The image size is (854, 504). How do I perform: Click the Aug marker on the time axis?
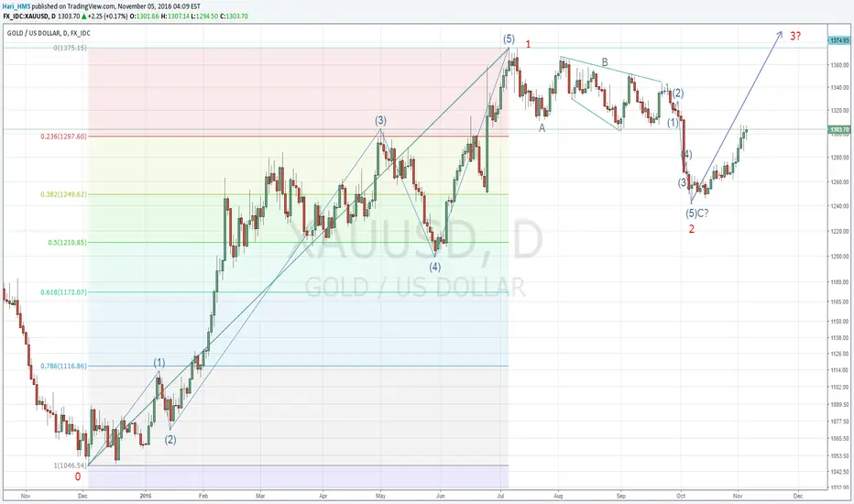(x=558, y=496)
